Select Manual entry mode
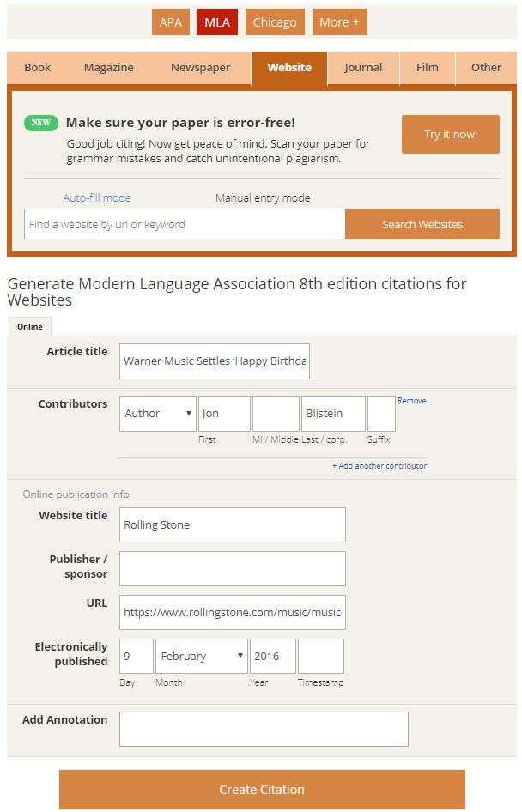522x812 pixels. coord(263,197)
